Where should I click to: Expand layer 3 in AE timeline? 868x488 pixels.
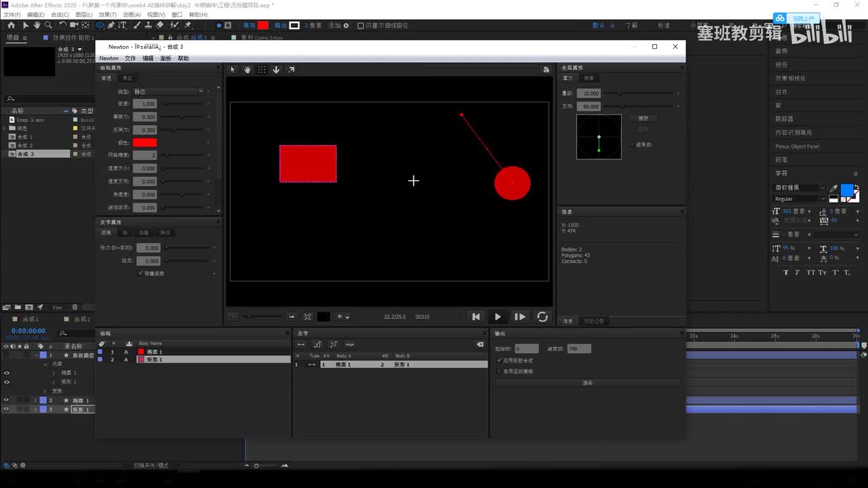(35, 409)
